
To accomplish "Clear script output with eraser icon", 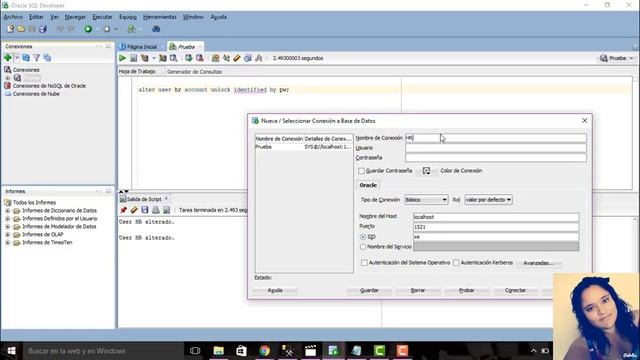I will pyautogui.click(x=134, y=210).
